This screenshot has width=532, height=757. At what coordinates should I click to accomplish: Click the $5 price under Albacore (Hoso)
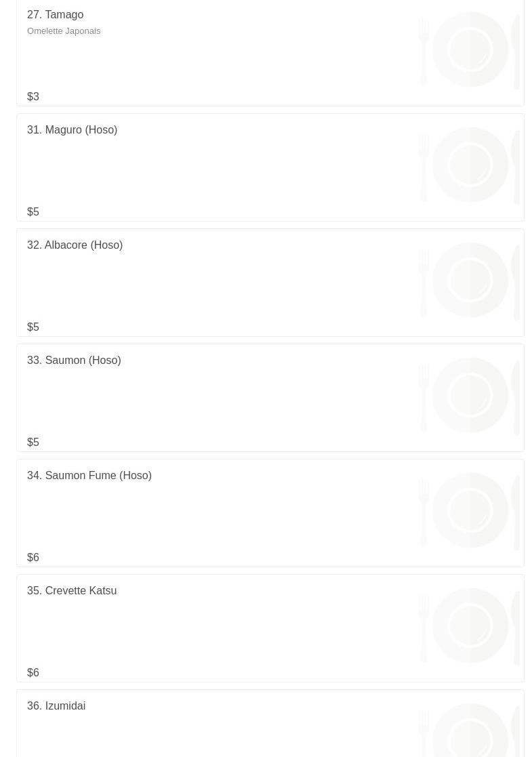tap(33, 327)
